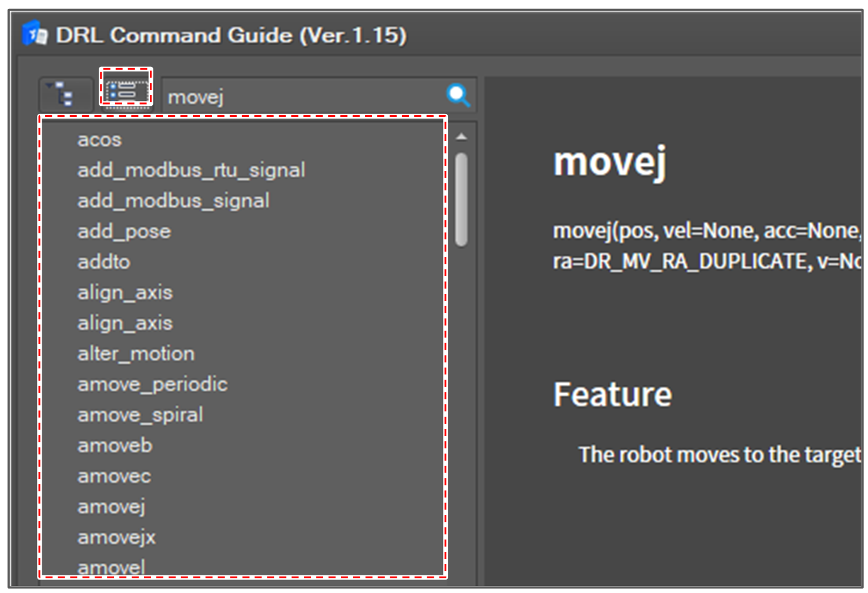Screen dimensions: 868x593
Task: Select amovejx in the command list
Action: coord(116,537)
